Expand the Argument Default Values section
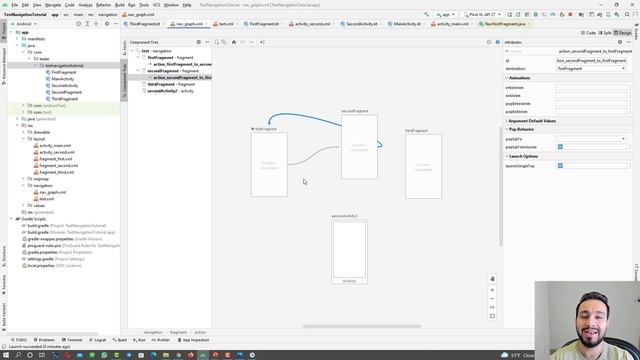This screenshot has height=360, width=640. click(507, 121)
